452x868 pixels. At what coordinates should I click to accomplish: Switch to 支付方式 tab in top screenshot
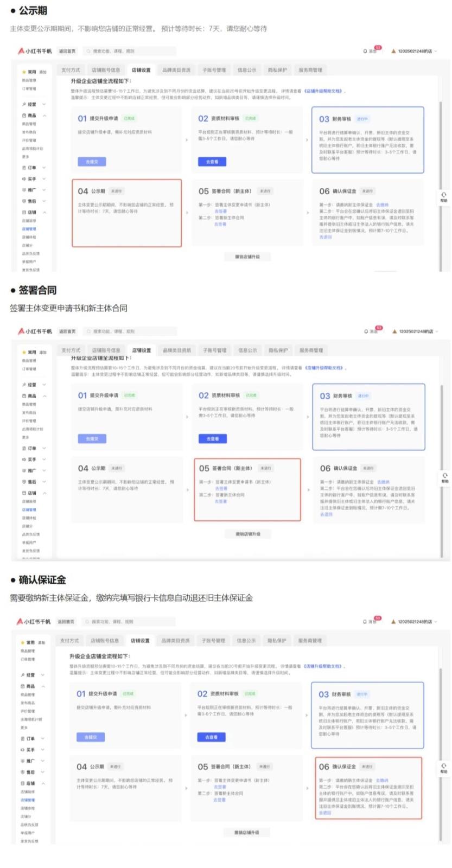click(71, 70)
